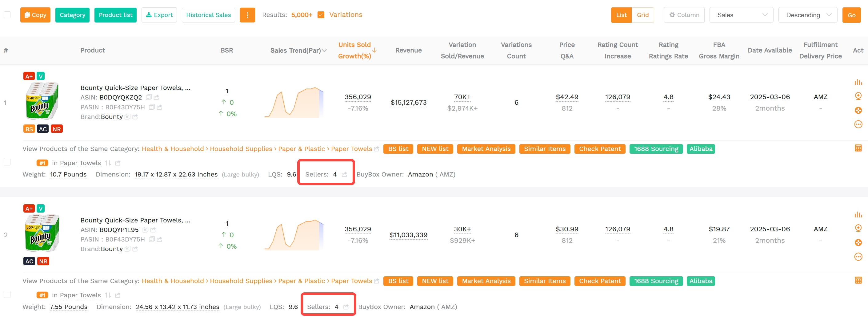This screenshot has width=868, height=317.
Task: Open the Column settings selector
Action: pos(684,15)
